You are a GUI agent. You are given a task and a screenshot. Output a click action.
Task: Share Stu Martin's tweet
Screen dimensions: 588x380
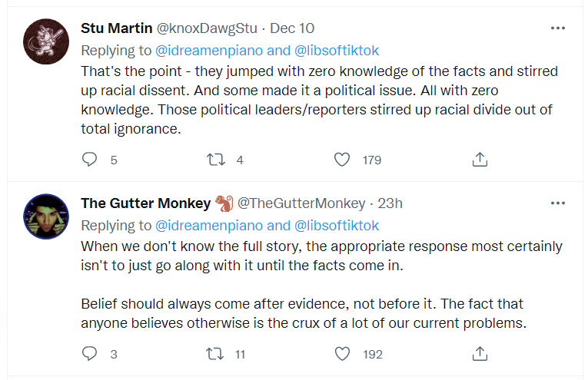[480, 160]
